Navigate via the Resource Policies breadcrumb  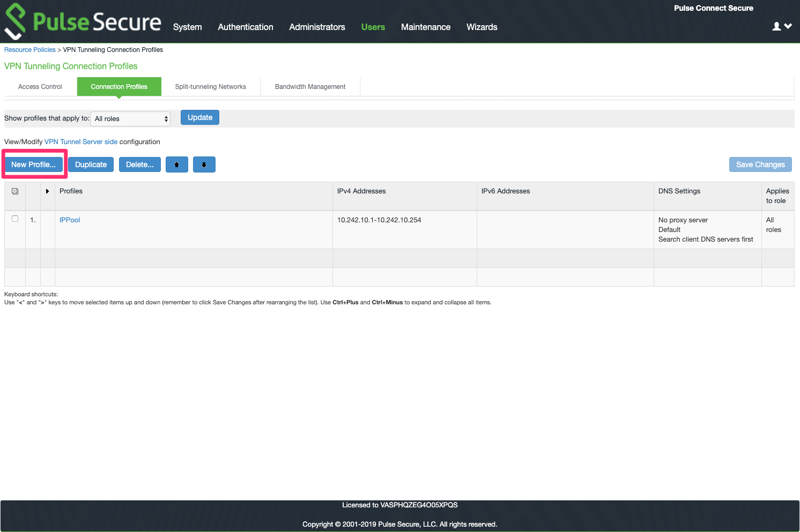point(29,49)
